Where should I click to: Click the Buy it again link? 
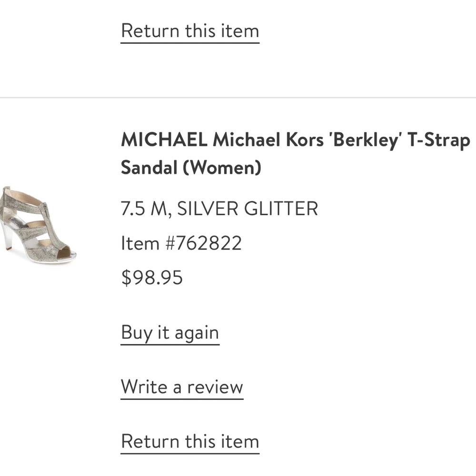point(170,332)
